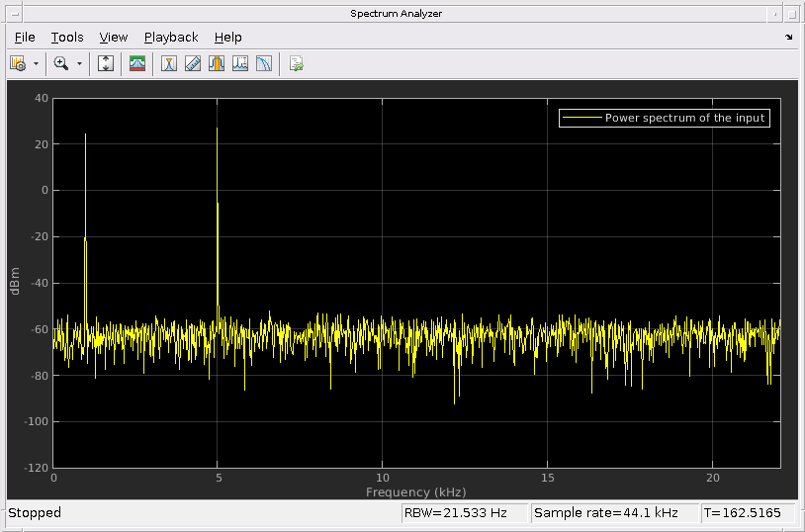This screenshot has width=805, height=532.
Task: Open channel measurements panel
Action: [x=217, y=63]
